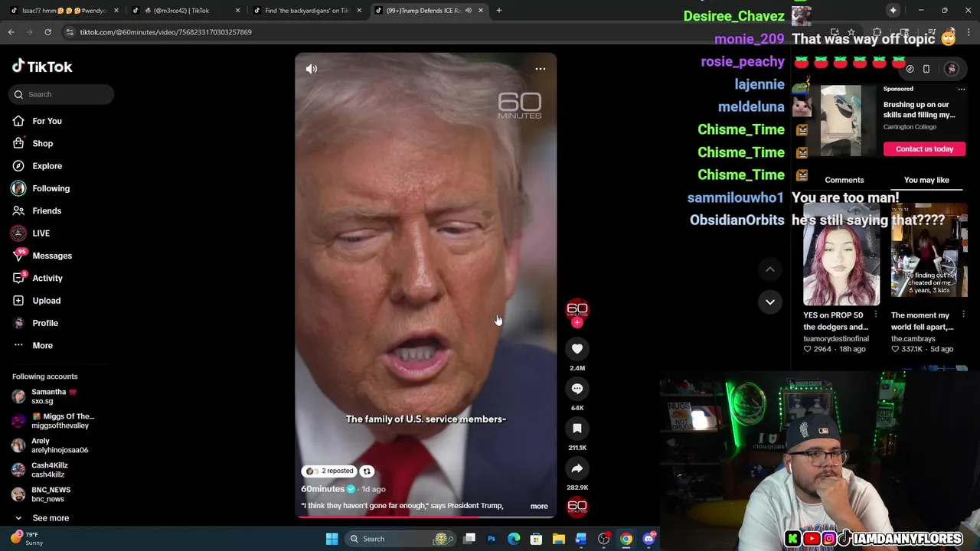Open the Shop page
The image size is (980, 551).
pos(42,143)
